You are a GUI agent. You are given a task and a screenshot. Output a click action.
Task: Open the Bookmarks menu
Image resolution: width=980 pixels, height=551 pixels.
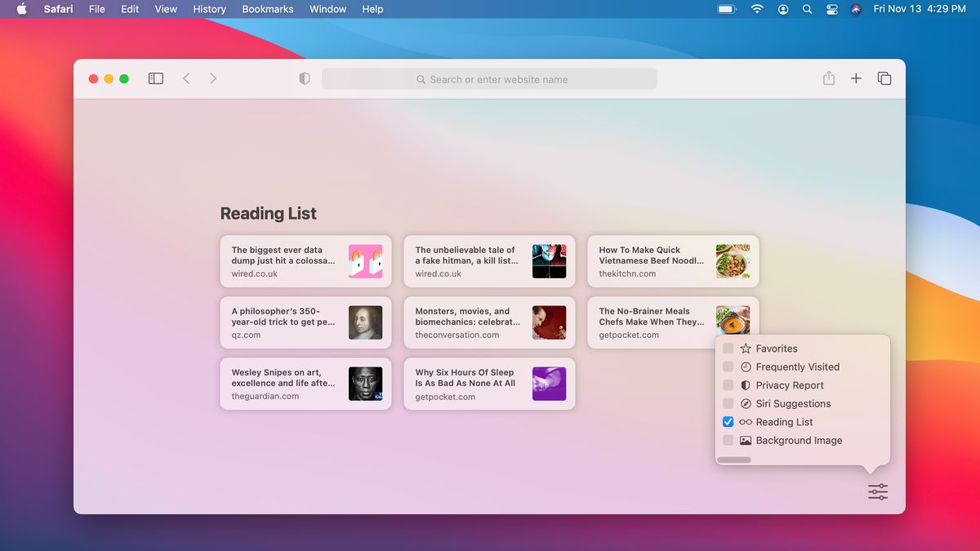click(x=268, y=9)
